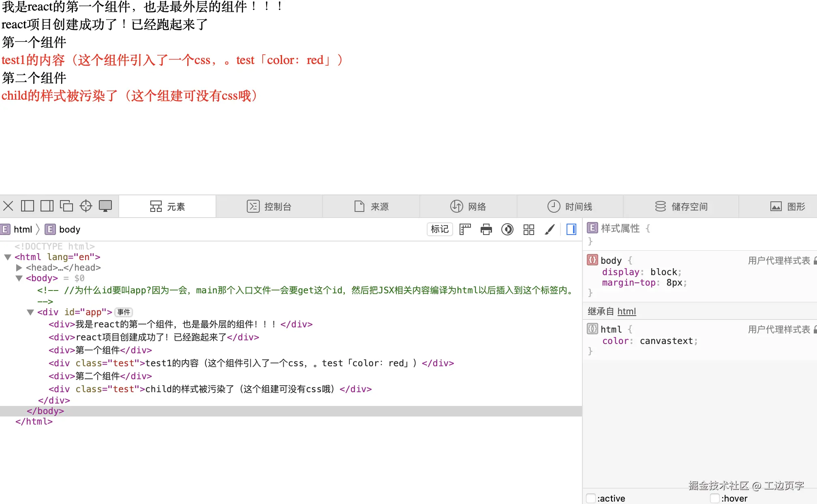817x504 pixels.
Task: Collapse the html lang="en" node
Action: pyautogui.click(x=7, y=257)
